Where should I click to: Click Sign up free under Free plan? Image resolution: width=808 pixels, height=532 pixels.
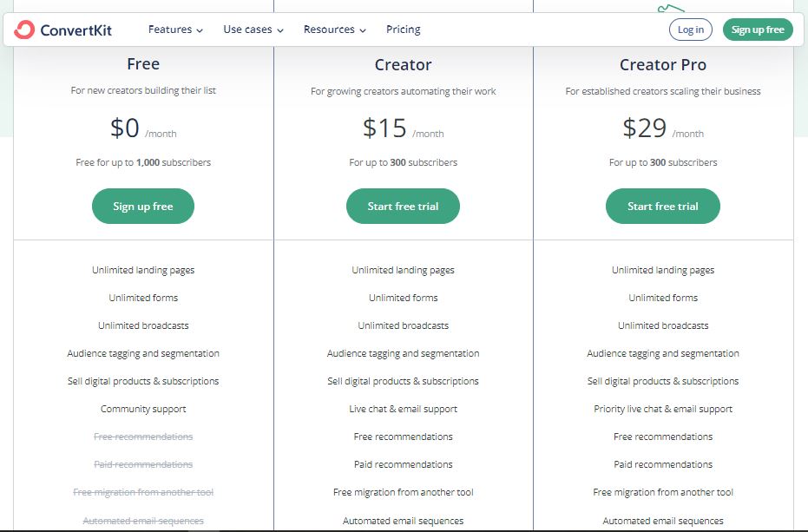coord(143,207)
